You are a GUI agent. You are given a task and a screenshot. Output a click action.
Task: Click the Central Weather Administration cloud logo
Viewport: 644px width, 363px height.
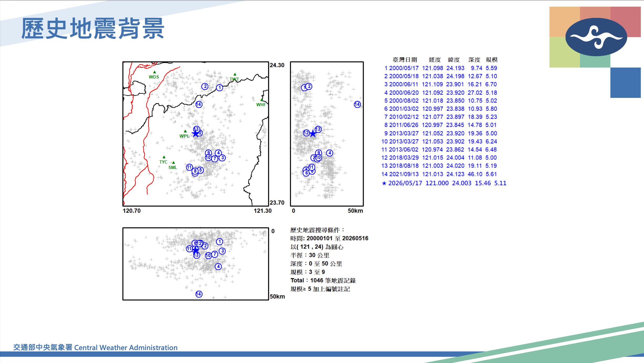596,37
